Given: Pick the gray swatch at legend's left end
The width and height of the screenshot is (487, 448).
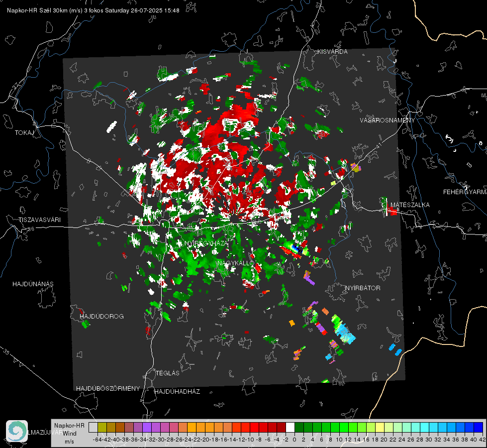Looking at the screenshot, I should pos(93,427).
